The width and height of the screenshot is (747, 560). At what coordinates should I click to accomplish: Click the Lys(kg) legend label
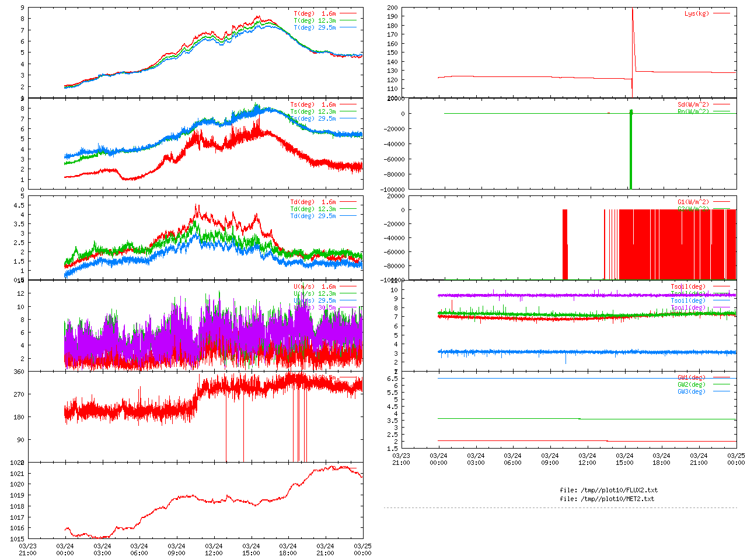click(697, 13)
